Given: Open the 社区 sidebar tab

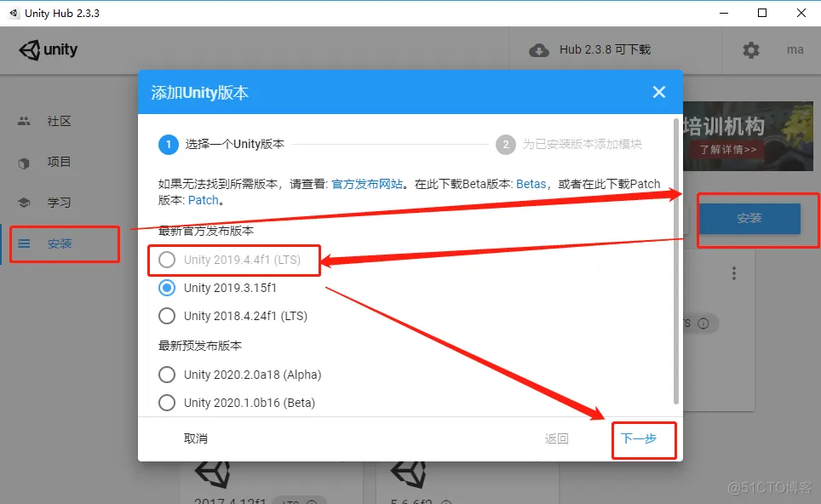Looking at the screenshot, I should [x=60, y=122].
